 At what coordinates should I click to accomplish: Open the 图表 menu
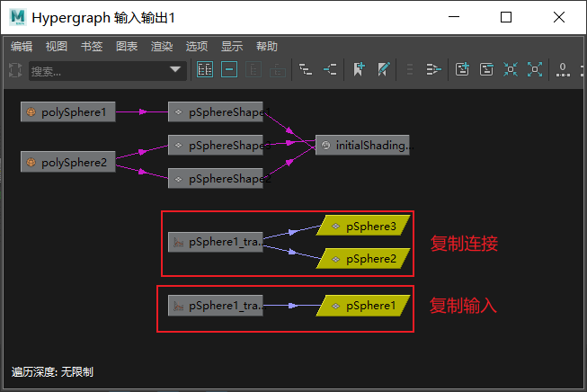127,47
